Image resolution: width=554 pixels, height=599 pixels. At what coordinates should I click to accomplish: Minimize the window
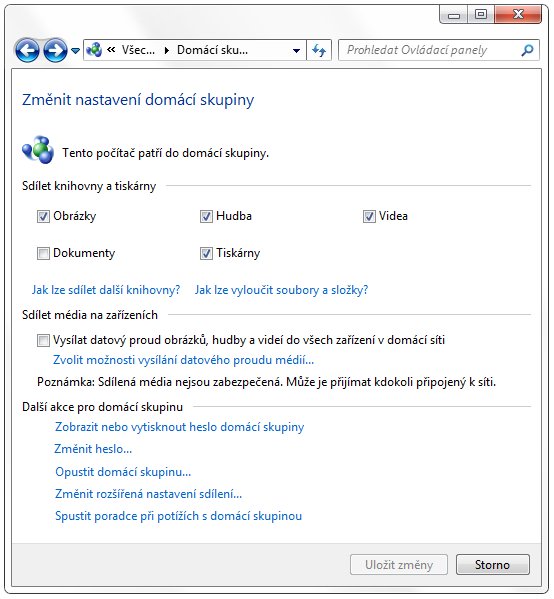[x=454, y=15]
